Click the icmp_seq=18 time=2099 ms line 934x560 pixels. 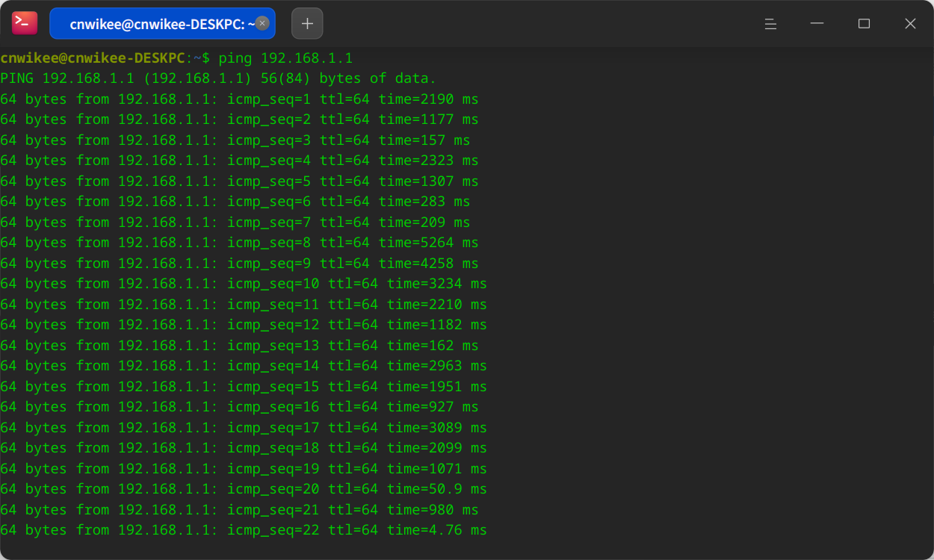[x=244, y=448]
